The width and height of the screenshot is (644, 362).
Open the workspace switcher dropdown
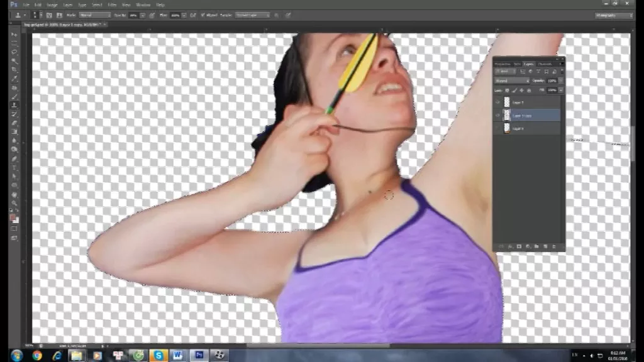614,15
